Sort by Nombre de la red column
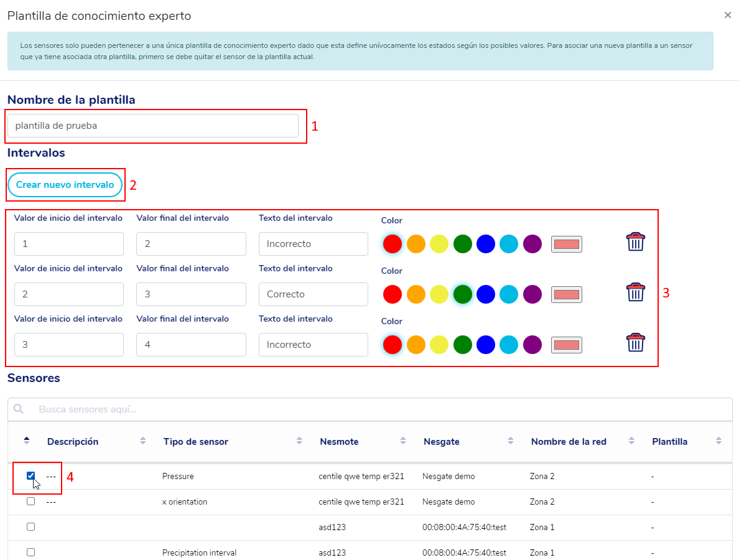The image size is (739, 560). [631, 441]
